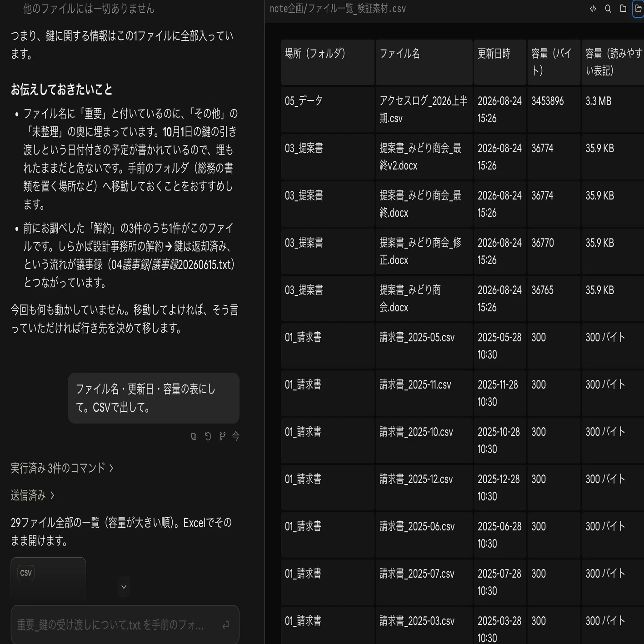The height and width of the screenshot is (644, 644).
Task: Click the 今 icon under the user message
Action: coord(235,436)
